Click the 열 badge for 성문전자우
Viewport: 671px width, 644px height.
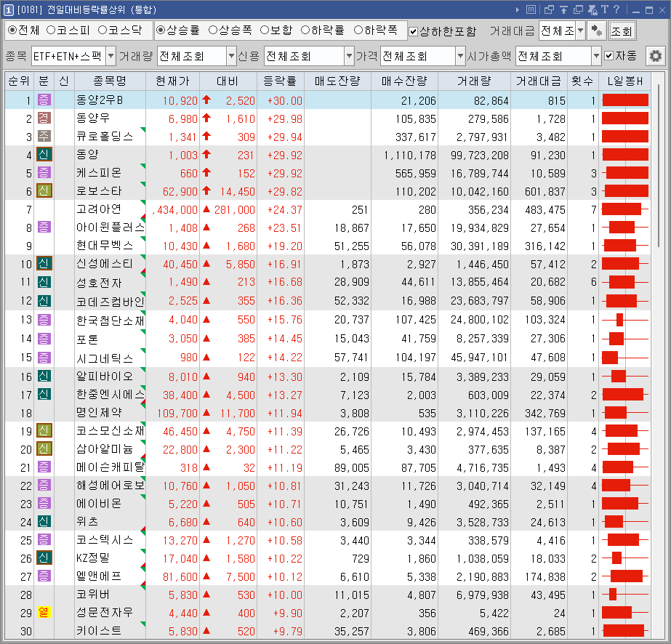click(x=44, y=612)
